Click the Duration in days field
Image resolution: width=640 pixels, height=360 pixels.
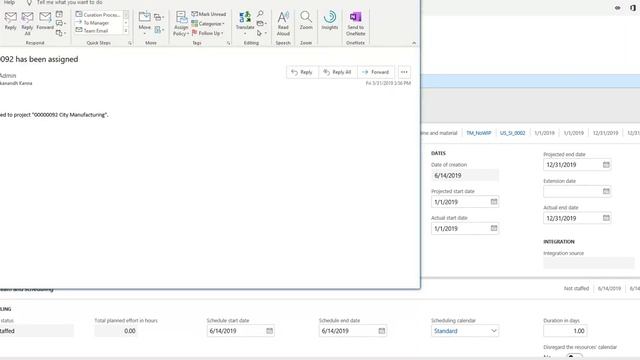click(565, 331)
